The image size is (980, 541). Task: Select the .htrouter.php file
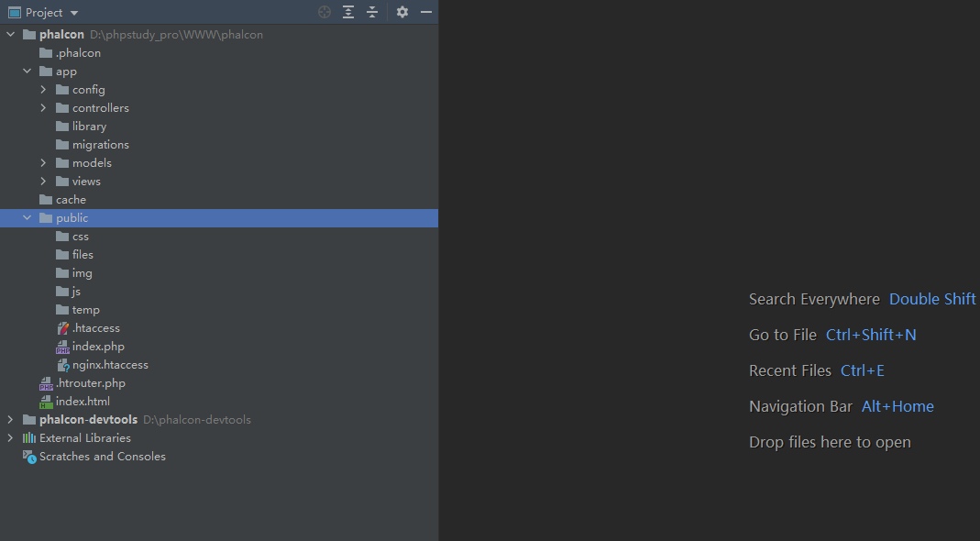click(90, 383)
